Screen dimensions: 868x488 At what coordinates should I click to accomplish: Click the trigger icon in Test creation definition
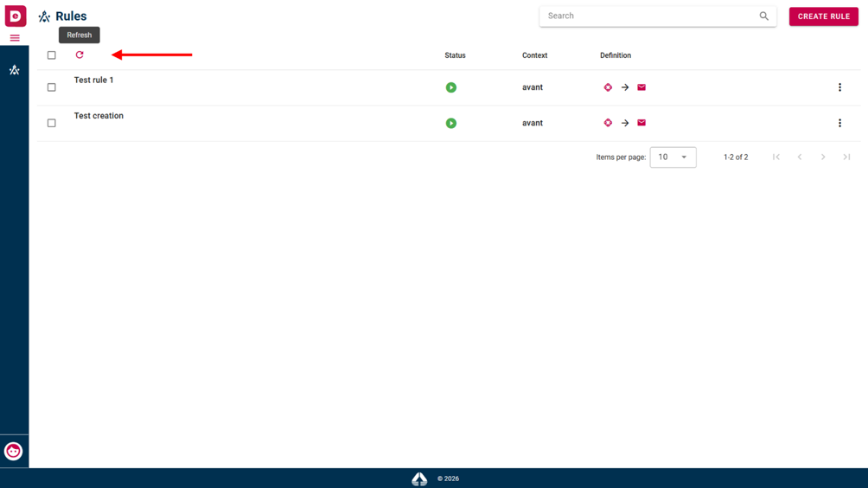coord(608,123)
